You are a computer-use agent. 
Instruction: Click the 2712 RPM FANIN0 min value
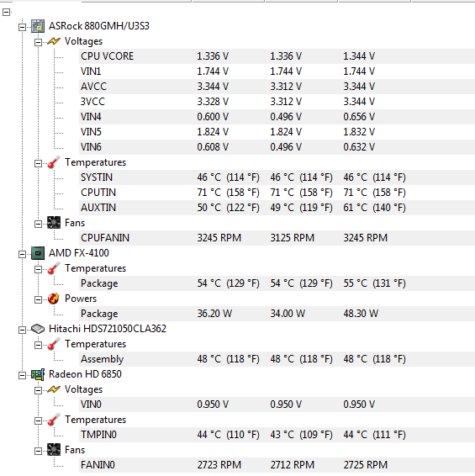tap(293, 465)
